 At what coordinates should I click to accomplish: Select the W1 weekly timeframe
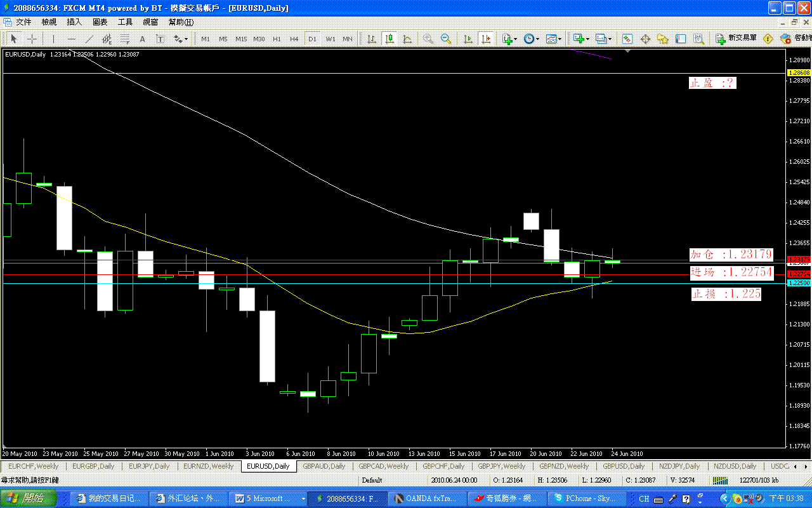point(330,39)
